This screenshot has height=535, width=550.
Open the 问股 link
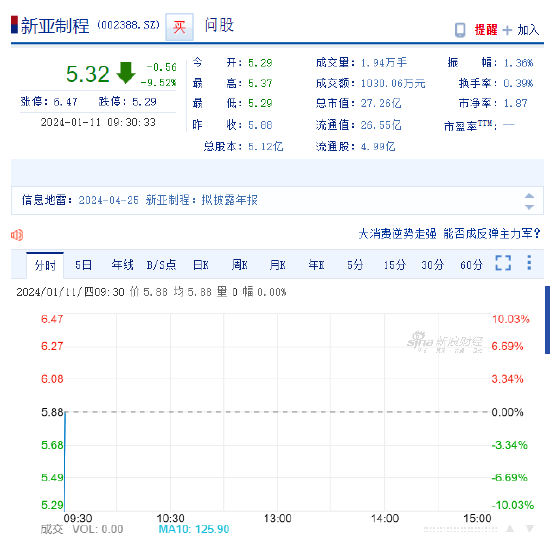point(219,25)
